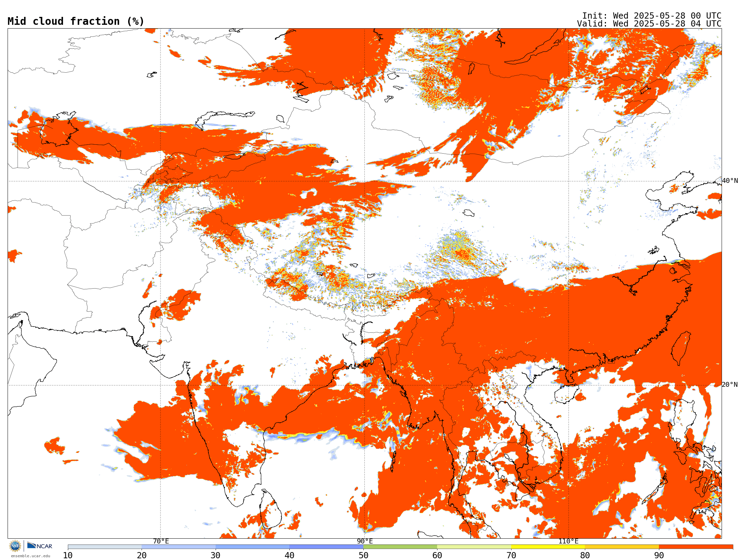Click the Hainan island outline
Screen dimensions: 744x560
click(x=567, y=394)
